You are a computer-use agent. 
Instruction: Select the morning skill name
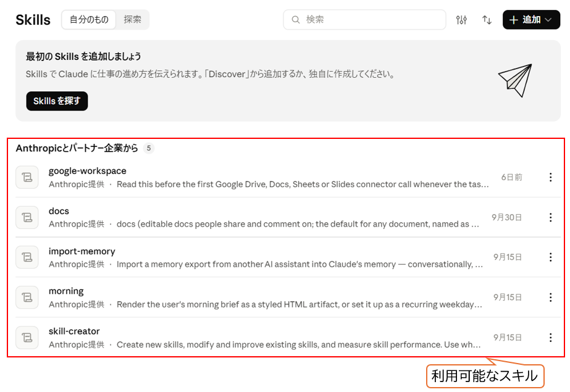[x=66, y=291]
